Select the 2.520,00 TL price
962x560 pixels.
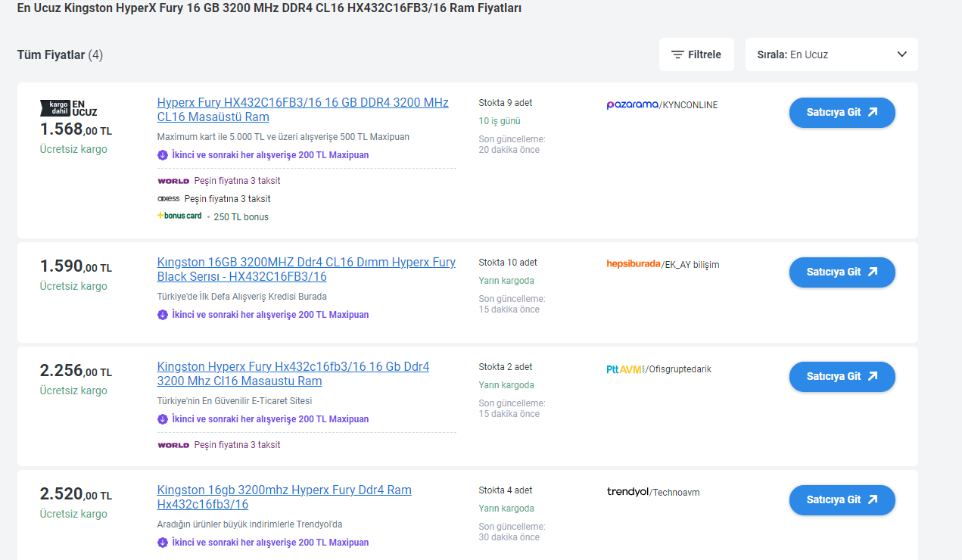[76, 494]
